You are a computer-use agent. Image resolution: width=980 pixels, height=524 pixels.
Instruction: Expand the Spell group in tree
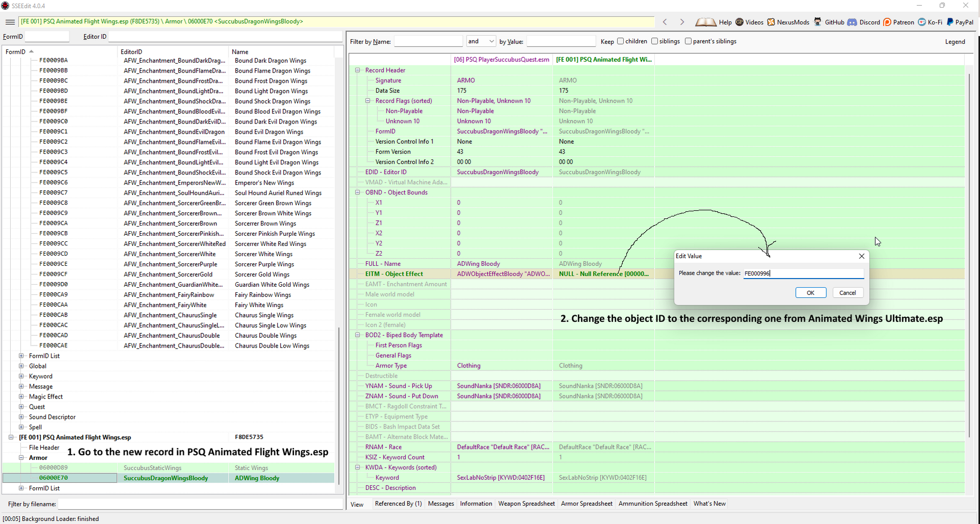(x=21, y=427)
